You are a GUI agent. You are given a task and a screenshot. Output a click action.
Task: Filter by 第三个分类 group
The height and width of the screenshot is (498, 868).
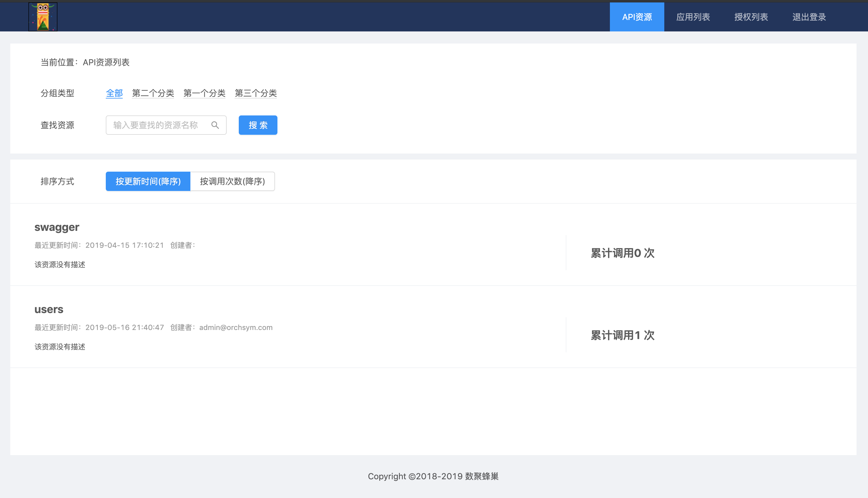pos(255,93)
